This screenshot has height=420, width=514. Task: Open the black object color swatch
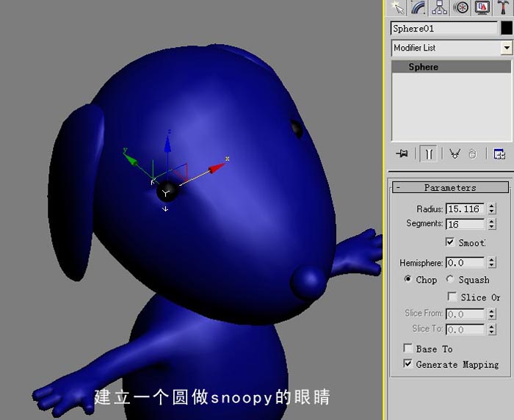point(507,29)
